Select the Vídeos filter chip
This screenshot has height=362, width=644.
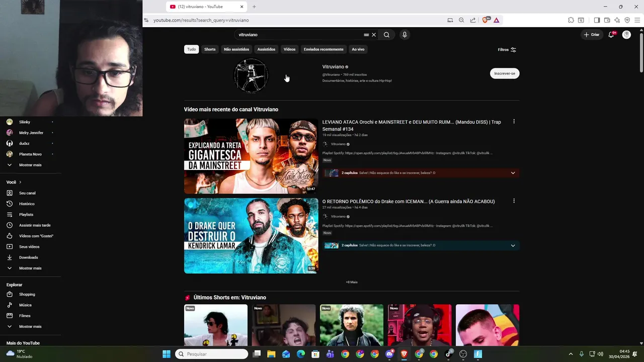tap(289, 49)
